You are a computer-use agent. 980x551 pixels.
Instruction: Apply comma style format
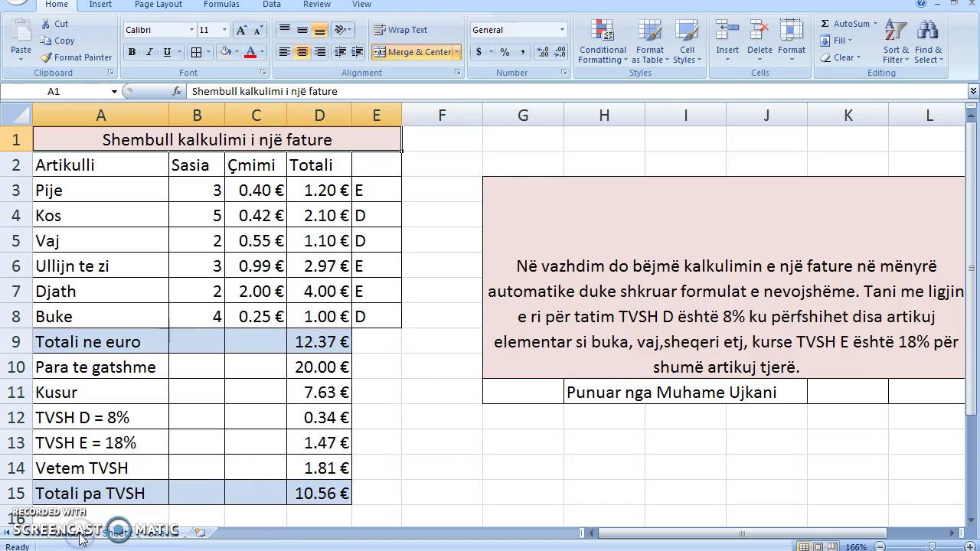tap(523, 52)
